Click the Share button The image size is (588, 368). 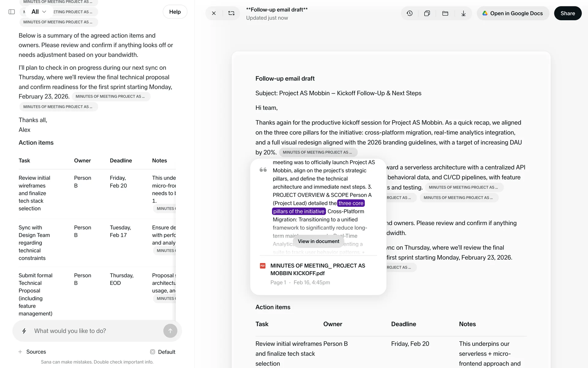(x=567, y=13)
